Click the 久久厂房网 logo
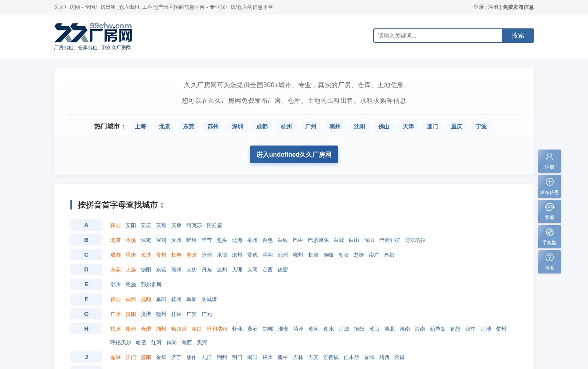 pos(93,36)
